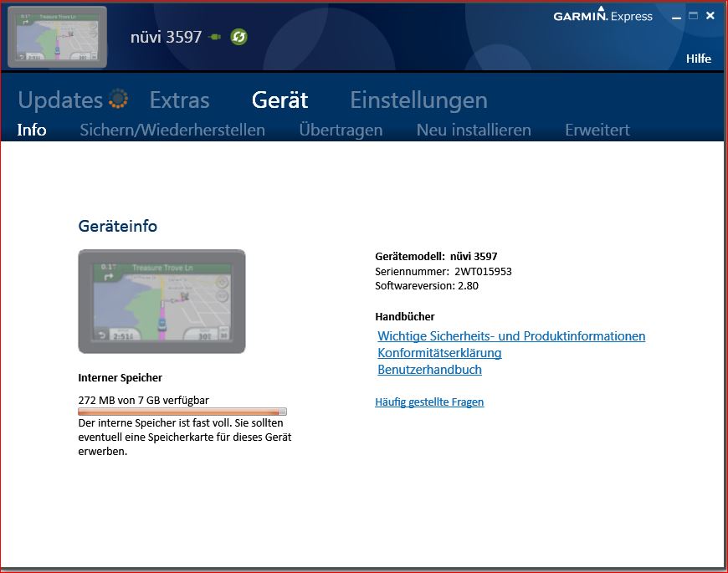Open the Konformitätserklärung link
The height and width of the screenshot is (573, 728).
tap(439, 353)
